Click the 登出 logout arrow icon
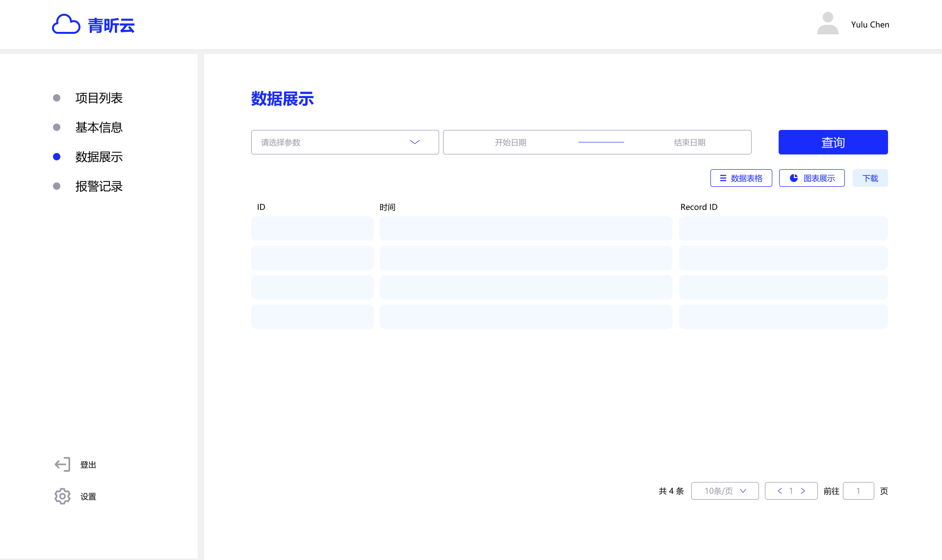This screenshot has width=942, height=560. 62,464
